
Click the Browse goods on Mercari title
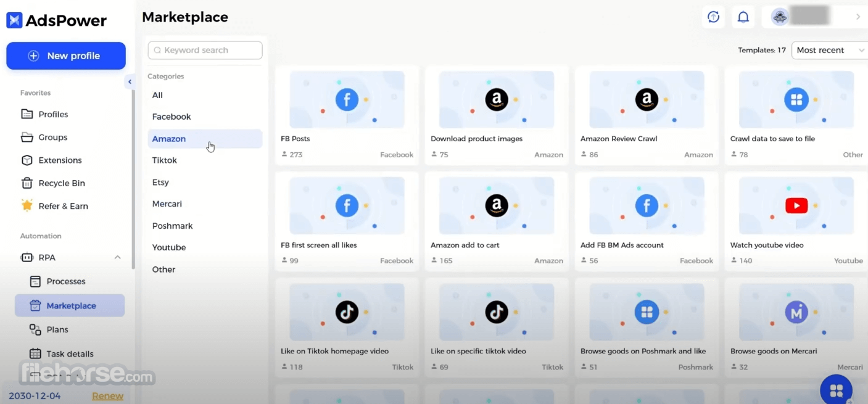[774, 351]
